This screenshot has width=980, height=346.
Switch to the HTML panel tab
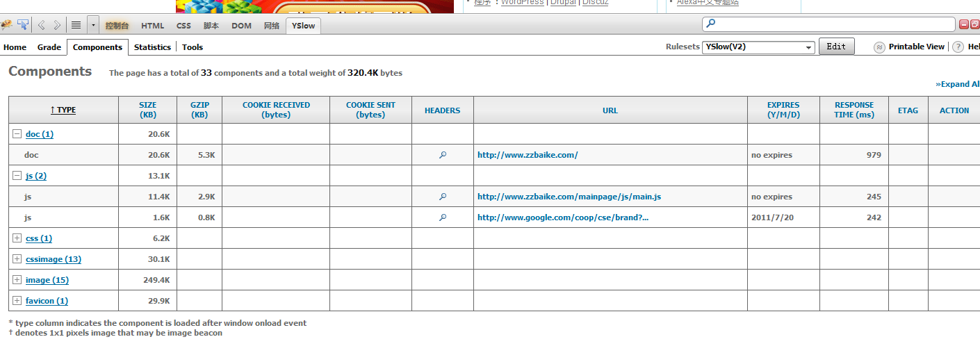click(153, 26)
